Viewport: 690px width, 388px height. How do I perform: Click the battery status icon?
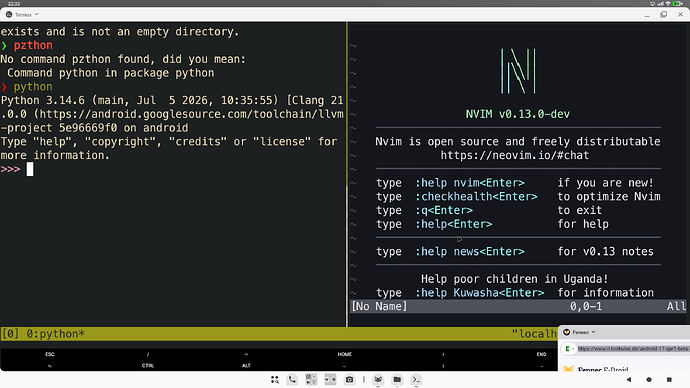coord(677,3)
